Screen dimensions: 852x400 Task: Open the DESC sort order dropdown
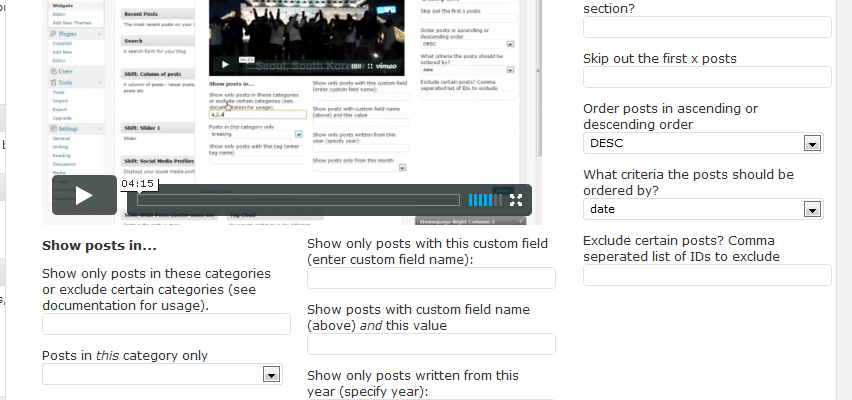coord(703,143)
